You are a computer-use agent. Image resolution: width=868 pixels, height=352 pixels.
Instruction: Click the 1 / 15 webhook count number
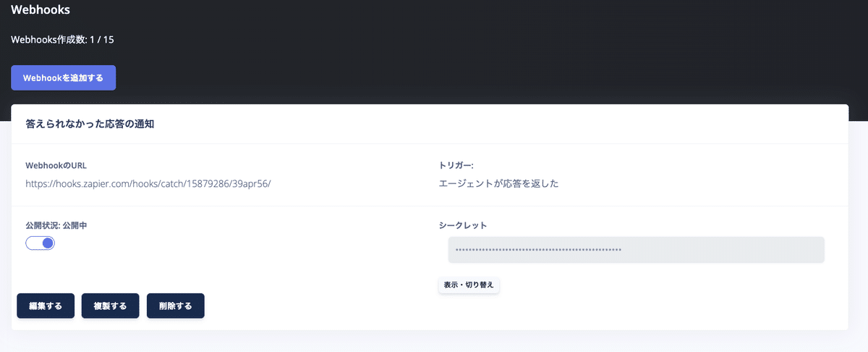tap(102, 39)
